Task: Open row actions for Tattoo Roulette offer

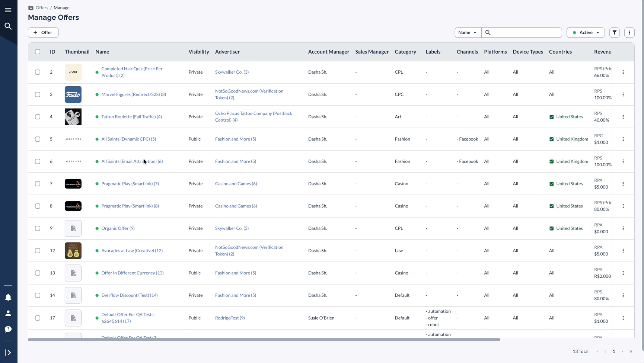Action: [623, 117]
